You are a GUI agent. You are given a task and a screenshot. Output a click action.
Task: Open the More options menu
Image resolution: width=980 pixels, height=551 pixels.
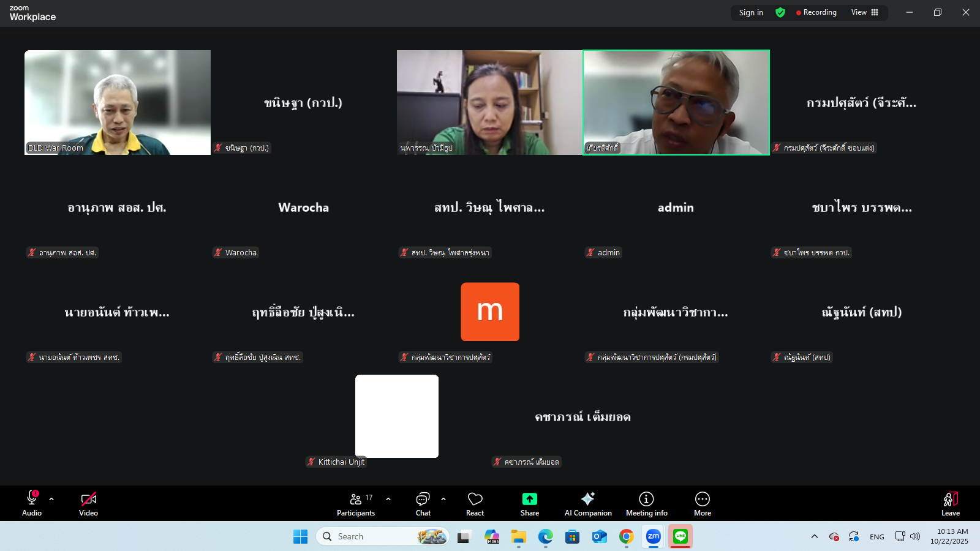pyautogui.click(x=703, y=504)
